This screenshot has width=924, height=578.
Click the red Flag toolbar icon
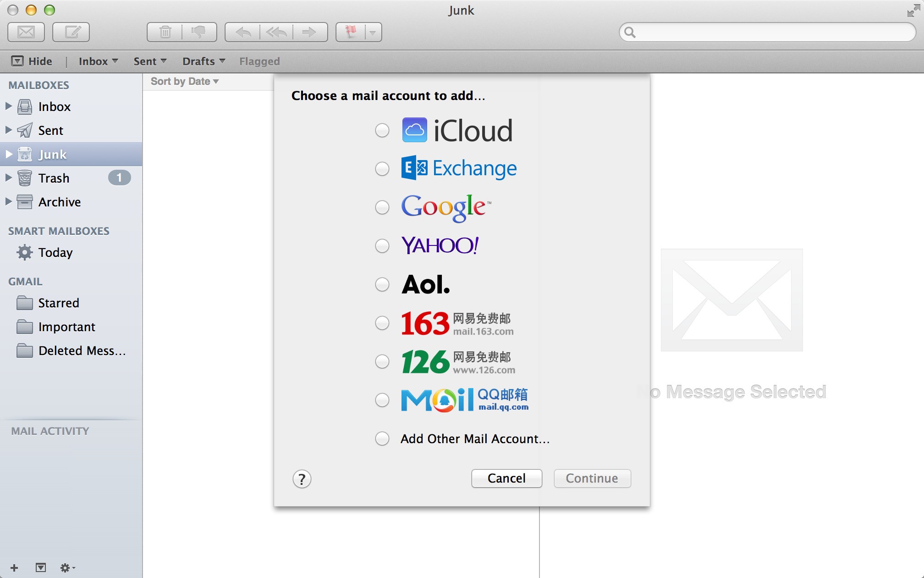tap(351, 32)
